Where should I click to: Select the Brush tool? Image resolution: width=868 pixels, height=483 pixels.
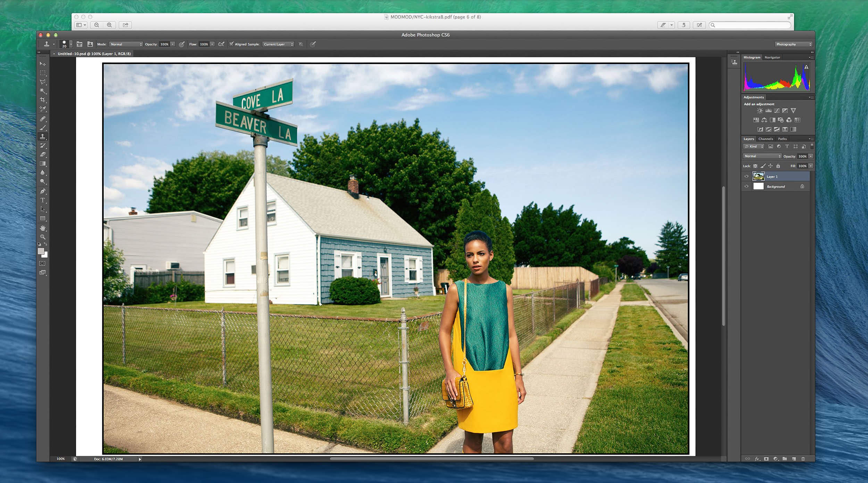coord(43,128)
